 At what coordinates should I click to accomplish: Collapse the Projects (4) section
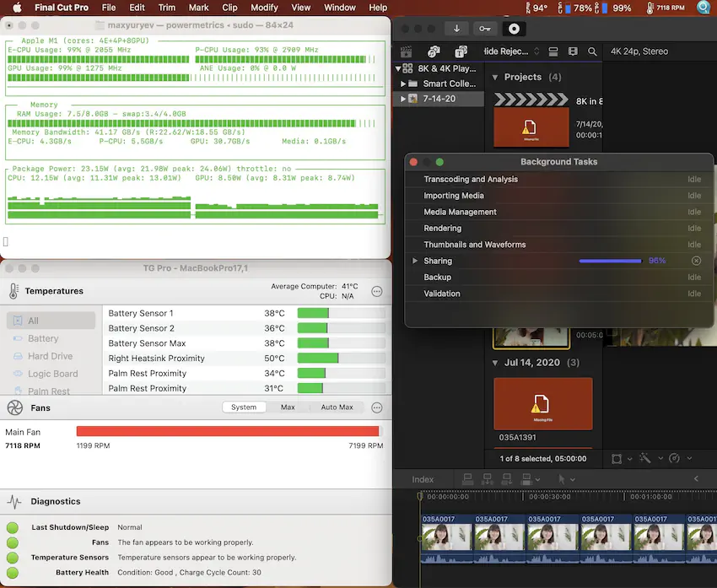(495, 78)
